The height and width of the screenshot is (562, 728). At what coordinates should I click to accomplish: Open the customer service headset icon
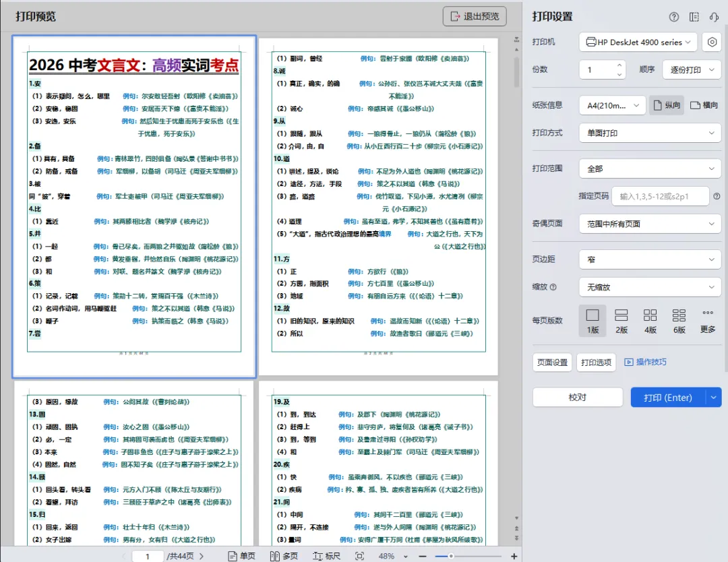pyautogui.click(x=714, y=17)
